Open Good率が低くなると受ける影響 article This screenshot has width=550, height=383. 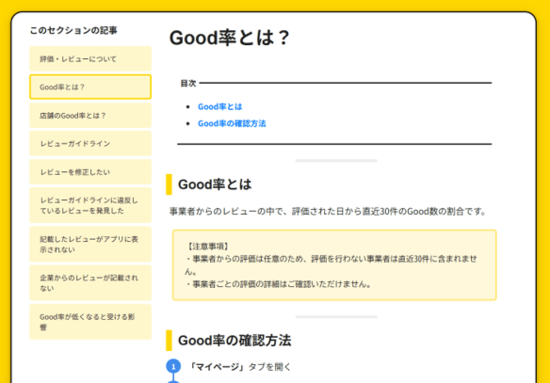(90, 322)
